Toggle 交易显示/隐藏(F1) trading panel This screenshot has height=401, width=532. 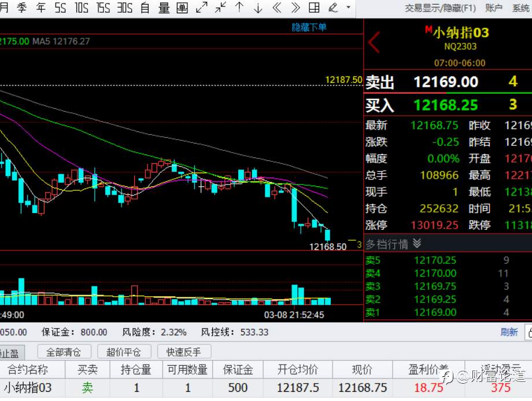(x=441, y=8)
